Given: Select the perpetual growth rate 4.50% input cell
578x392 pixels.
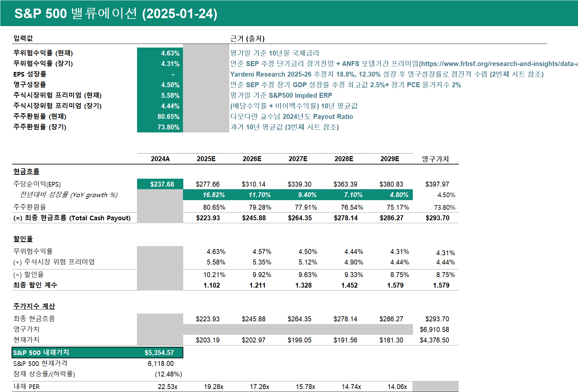Looking at the screenshot, I should (x=160, y=85).
